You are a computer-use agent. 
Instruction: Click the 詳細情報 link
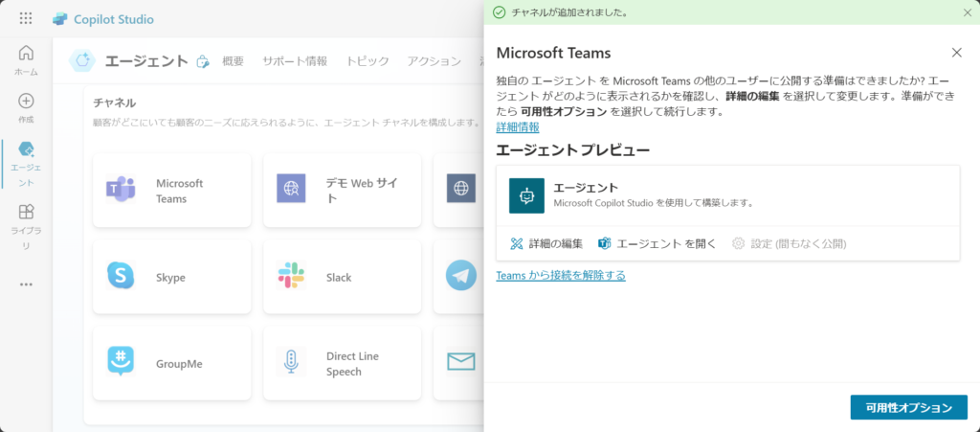pos(517,126)
